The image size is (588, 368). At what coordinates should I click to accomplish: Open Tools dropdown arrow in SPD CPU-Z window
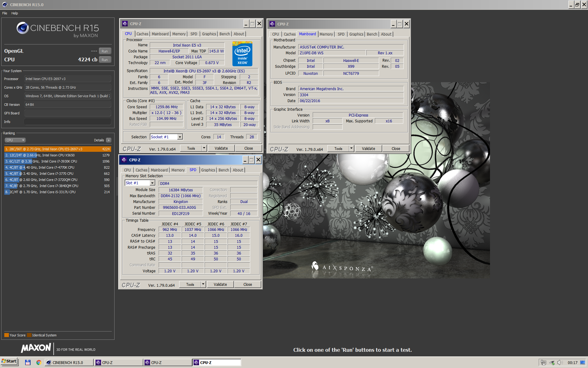coord(203,285)
